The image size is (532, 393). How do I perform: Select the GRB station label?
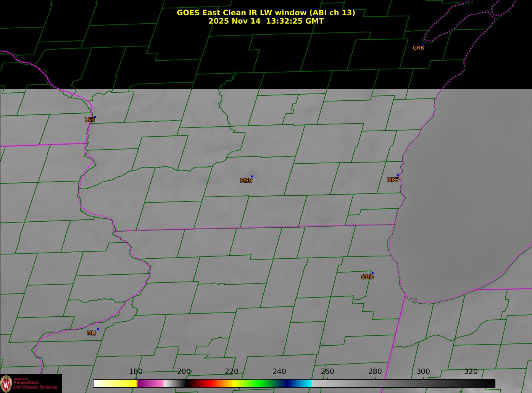[418, 48]
